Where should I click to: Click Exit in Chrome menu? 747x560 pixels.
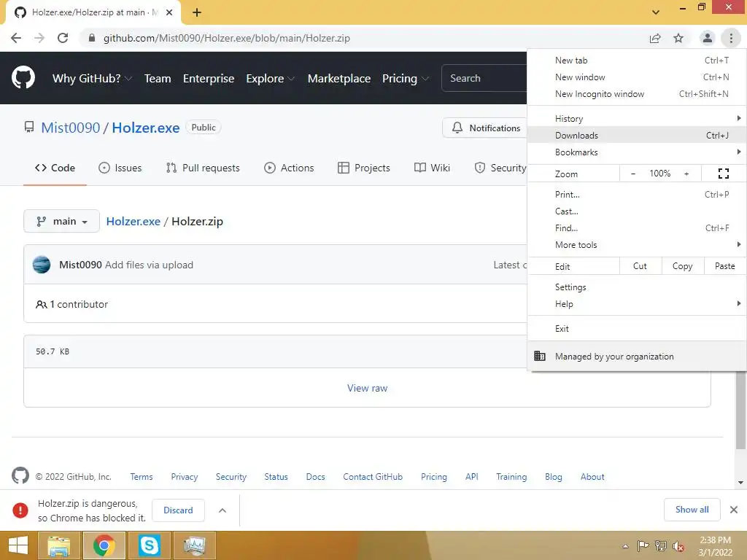[636, 329]
